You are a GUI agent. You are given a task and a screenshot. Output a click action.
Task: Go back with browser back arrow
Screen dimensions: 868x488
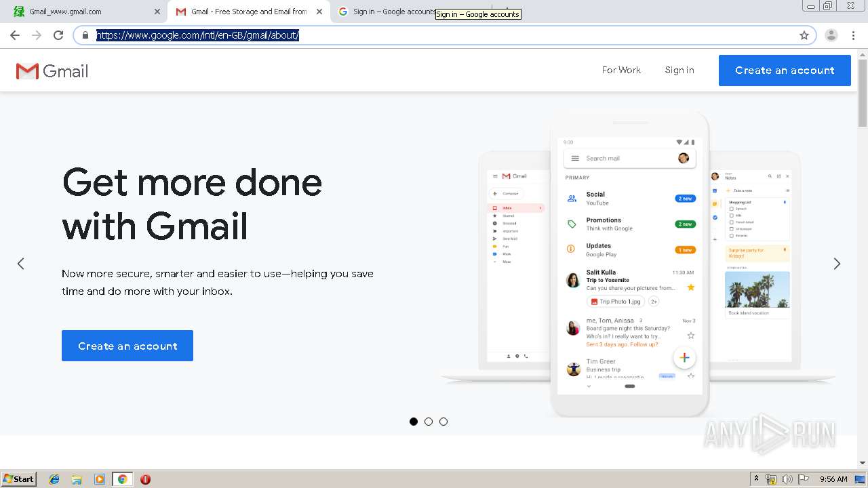point(15,35)
